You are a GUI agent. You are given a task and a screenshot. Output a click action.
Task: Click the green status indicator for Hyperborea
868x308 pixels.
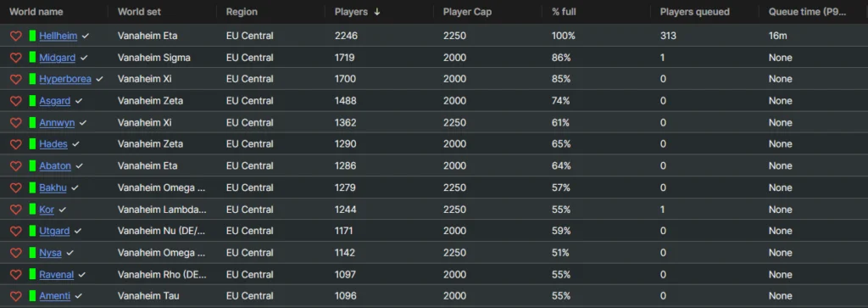pos(33,79)
